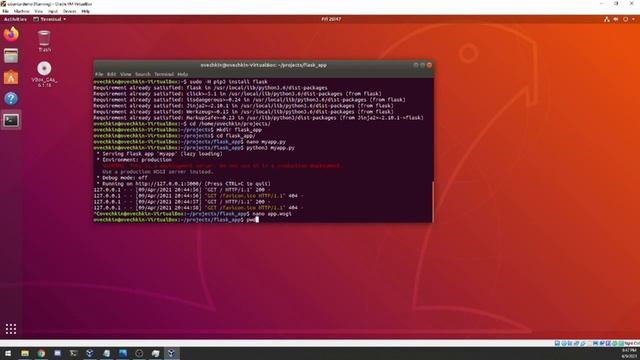Click the 'nano app.wsgi' command line
640x360 pixels.
click(x=192, y=213)
